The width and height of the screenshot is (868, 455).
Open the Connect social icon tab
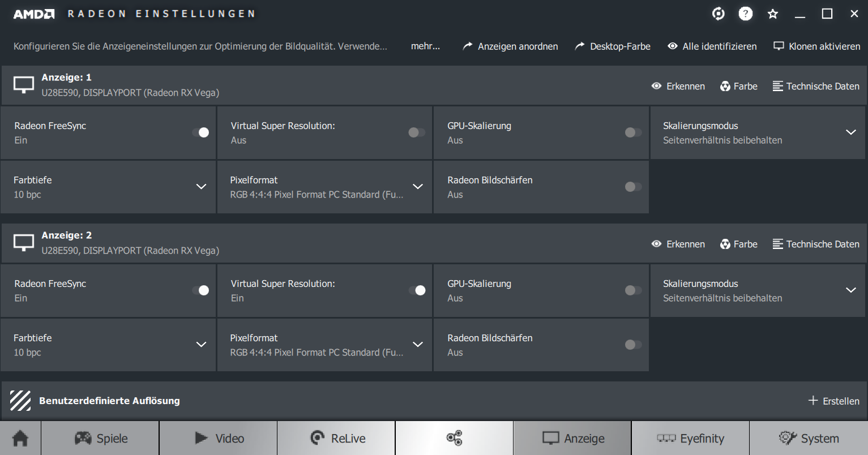click(x=454, y=438)
